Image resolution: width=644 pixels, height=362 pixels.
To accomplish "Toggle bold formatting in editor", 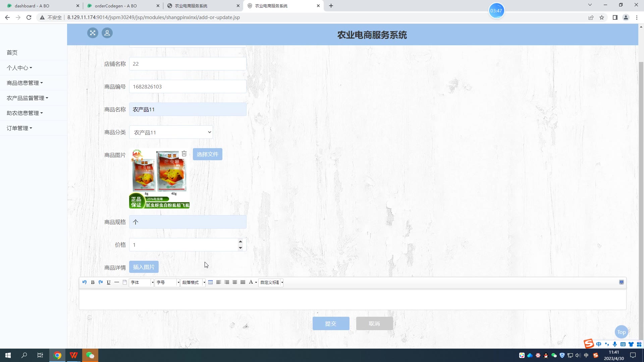I will click(93, 282).
